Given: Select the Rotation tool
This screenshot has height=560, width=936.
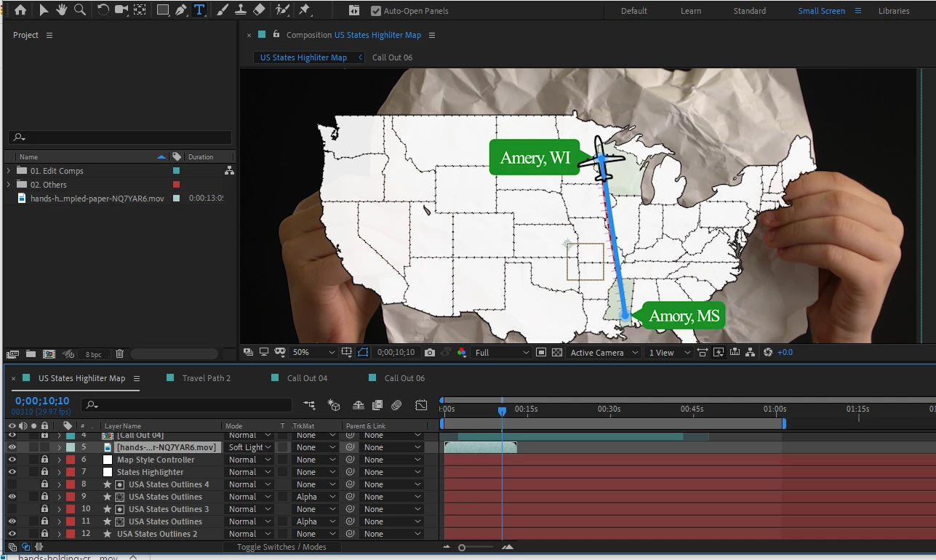Looking at the screenshot, I should click(x=103, y=10).
